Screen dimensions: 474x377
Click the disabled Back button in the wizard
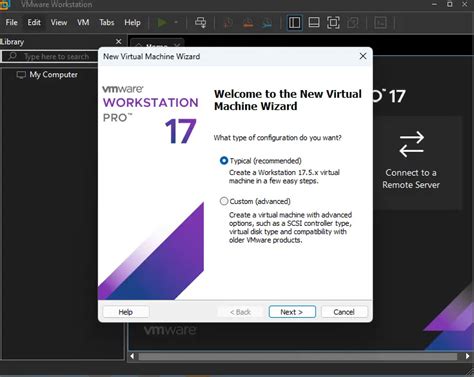tap(240, 312)
